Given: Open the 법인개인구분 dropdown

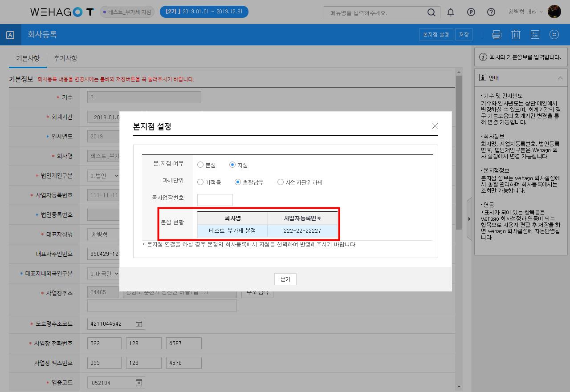Looking at the screenshot, I should [x=104, y=176].
